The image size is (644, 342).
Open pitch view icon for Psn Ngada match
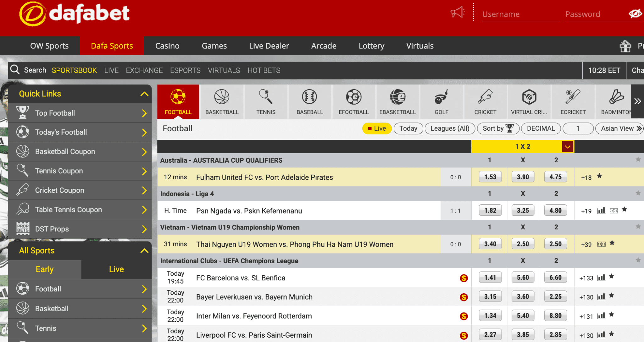(613, 210)
